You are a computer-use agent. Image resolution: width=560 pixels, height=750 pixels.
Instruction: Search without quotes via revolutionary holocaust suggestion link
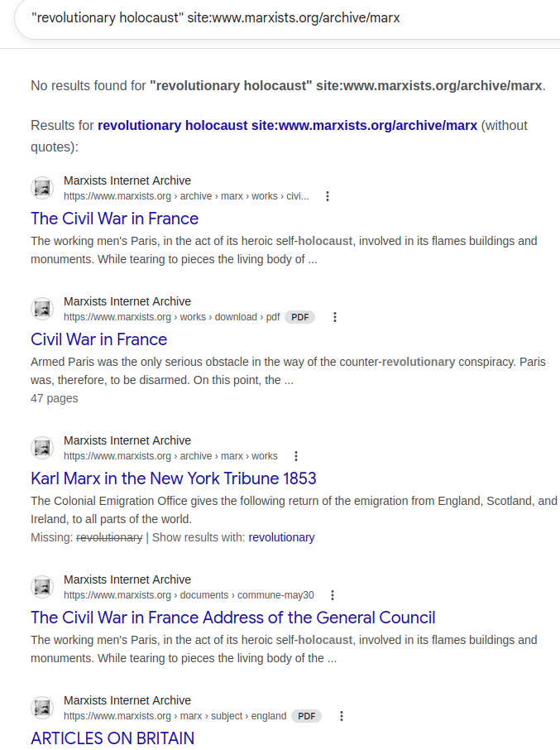coord(288,125)
